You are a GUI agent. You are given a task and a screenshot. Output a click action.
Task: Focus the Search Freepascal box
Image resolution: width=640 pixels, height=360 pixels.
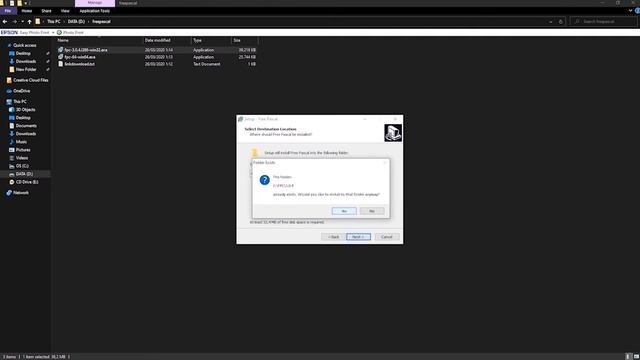(603, 22)
